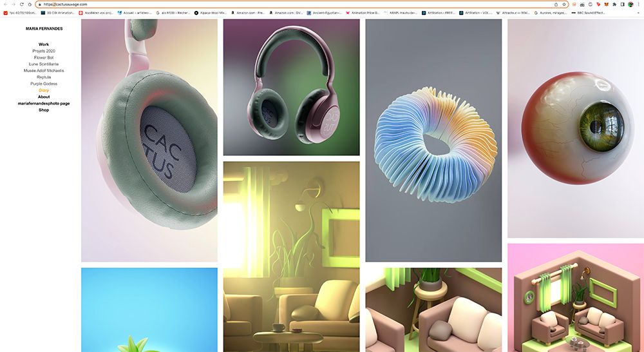Click the browser back arrow
Screen dimensions: 644x352
click(x=5, y=4)
